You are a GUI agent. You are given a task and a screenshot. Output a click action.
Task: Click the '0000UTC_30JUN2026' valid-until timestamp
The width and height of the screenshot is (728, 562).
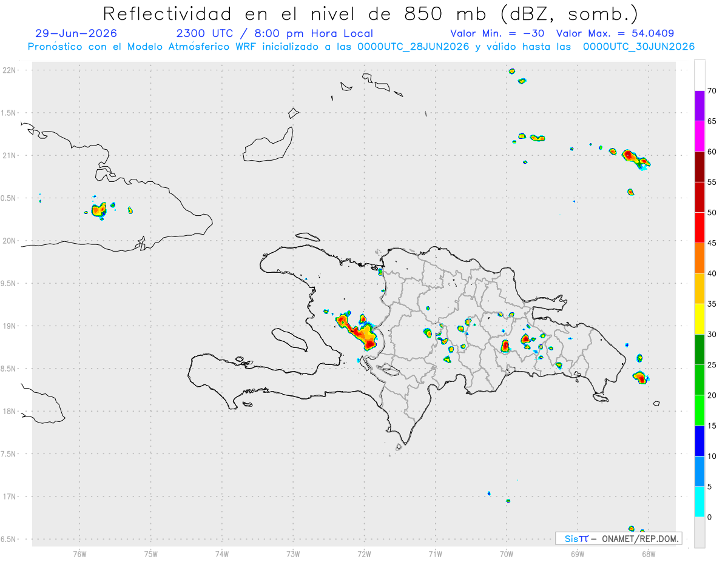tap(639, 47)
